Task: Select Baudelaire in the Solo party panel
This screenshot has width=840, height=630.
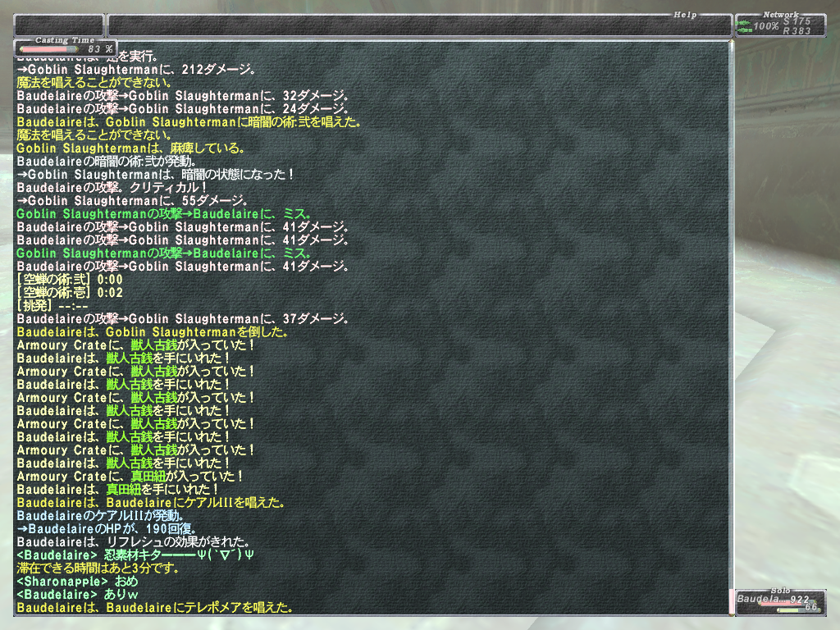Action: [x=760, y=599]
